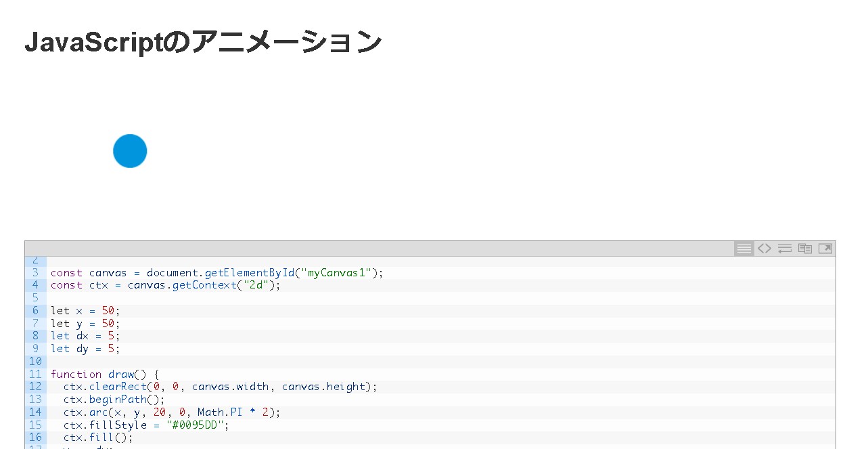Toggle line wrap in the code viewer
Viewport: 868px width, 449px height.
tap(784, 249)
